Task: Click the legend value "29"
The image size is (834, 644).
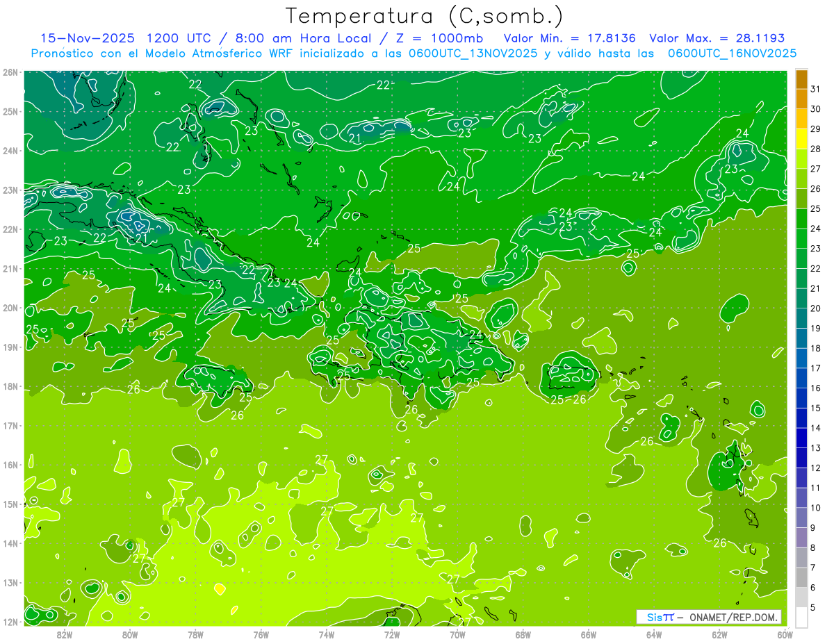Action: tap(816, 129)
